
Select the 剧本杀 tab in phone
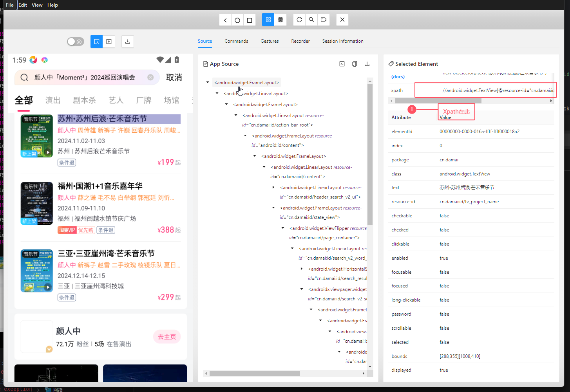coord(84,100)
